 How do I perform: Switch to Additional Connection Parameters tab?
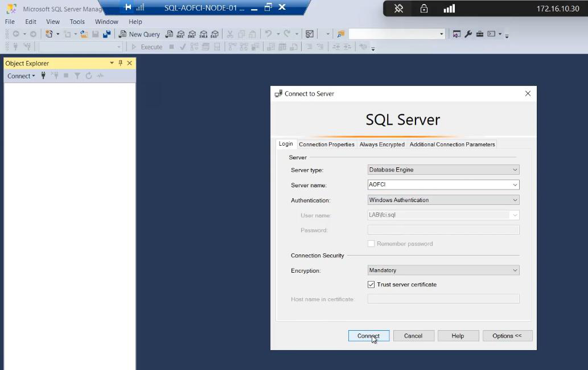pos(453,145)
